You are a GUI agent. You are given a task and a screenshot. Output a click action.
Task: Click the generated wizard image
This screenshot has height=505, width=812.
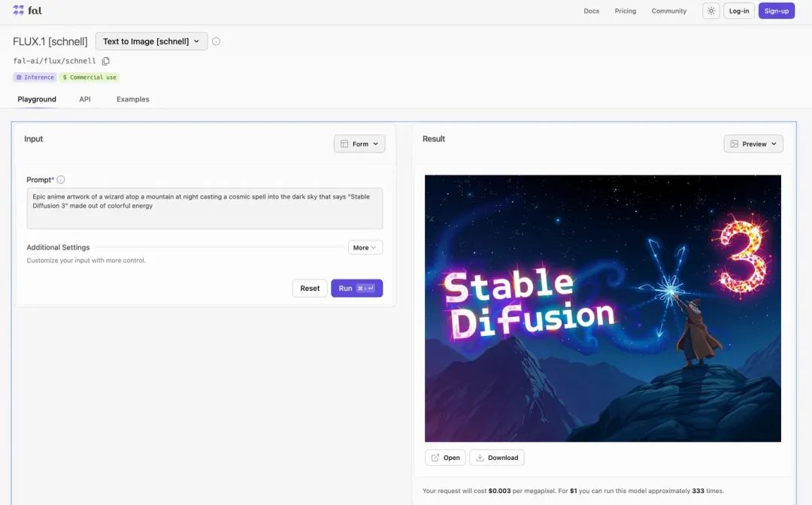point(603,308)
